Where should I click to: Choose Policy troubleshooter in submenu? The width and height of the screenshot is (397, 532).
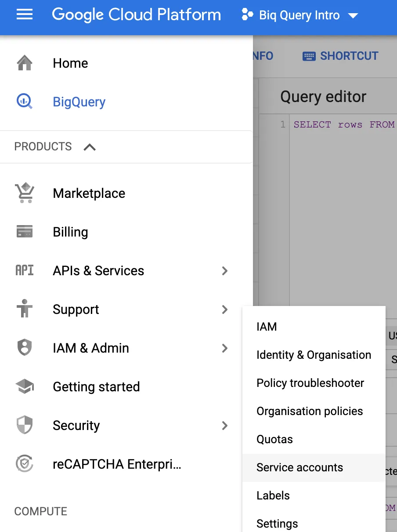click(x=314, y=383)
